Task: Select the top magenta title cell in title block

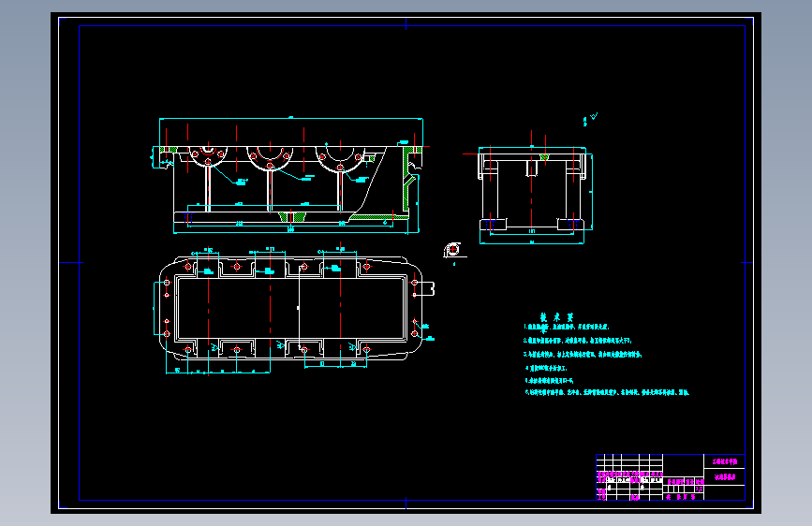Action: click(x=725, y=461)
